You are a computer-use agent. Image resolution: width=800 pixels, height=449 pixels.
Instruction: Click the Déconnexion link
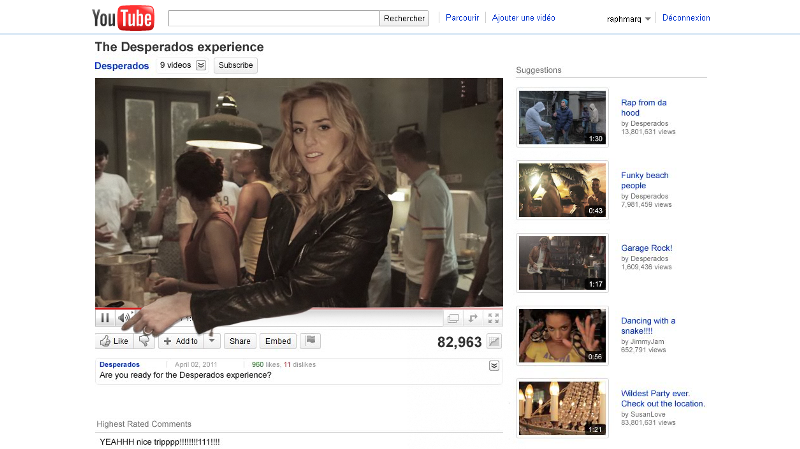(686, 18)
